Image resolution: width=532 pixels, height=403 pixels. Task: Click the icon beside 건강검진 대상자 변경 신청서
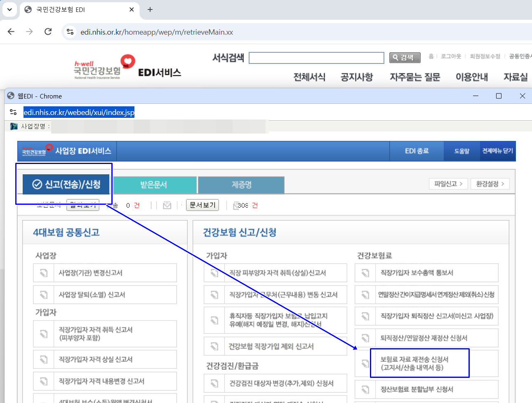tap(214, 383)
